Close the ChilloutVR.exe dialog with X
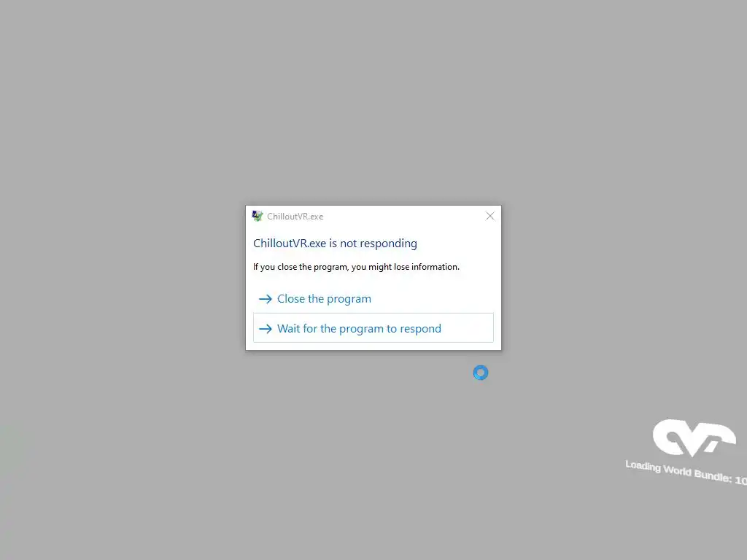The height and width of the screenshot is (560, 747). [489, 216]
